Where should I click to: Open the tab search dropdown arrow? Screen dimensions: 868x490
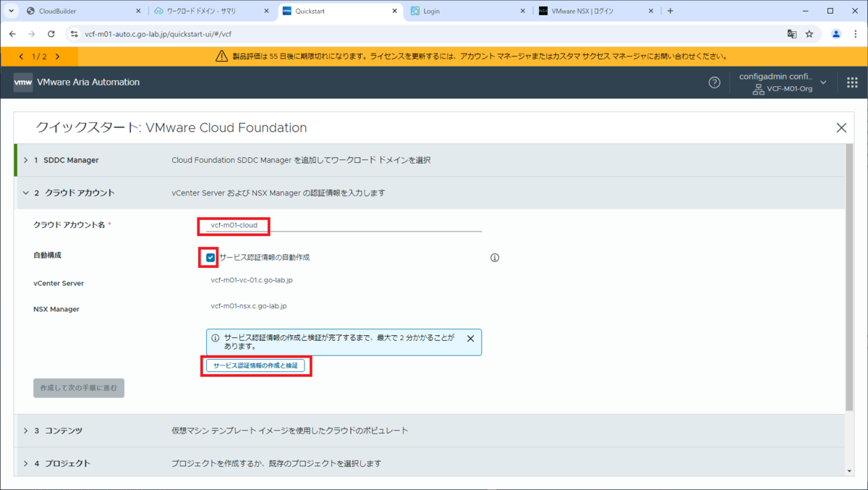click(12, 11)
